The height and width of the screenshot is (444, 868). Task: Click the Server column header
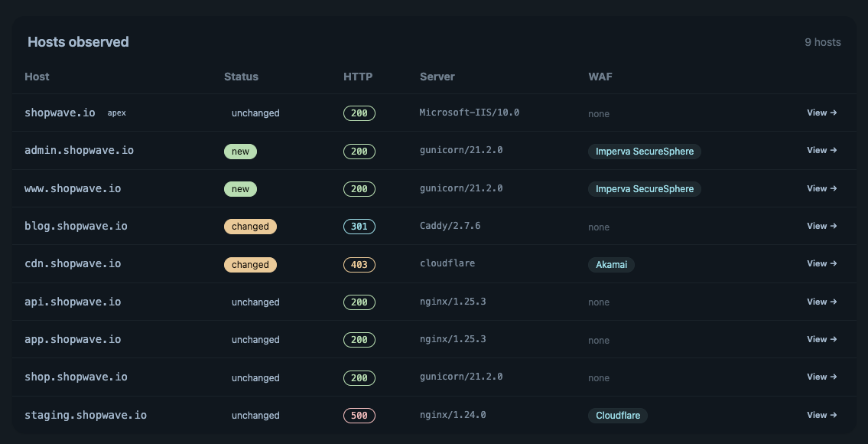click(x=437, y=77)
